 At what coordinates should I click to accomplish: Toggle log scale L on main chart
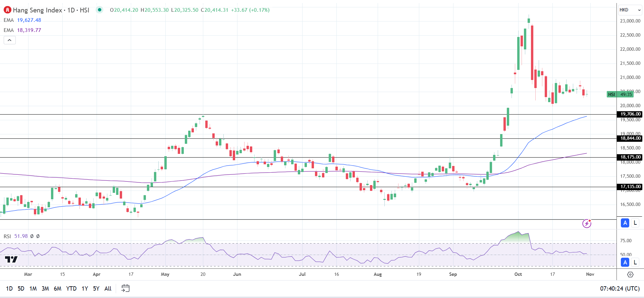click(x=635, y=223)
